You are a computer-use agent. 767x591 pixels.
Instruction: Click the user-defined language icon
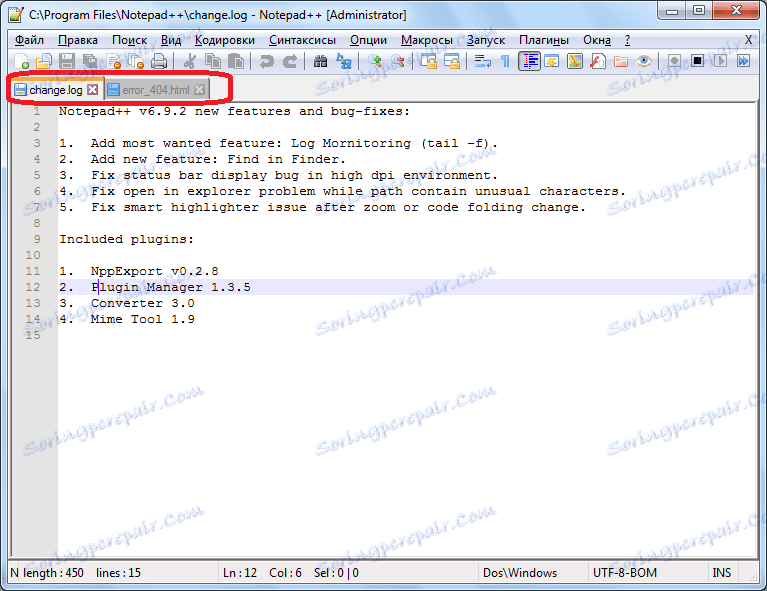(552, 62)
